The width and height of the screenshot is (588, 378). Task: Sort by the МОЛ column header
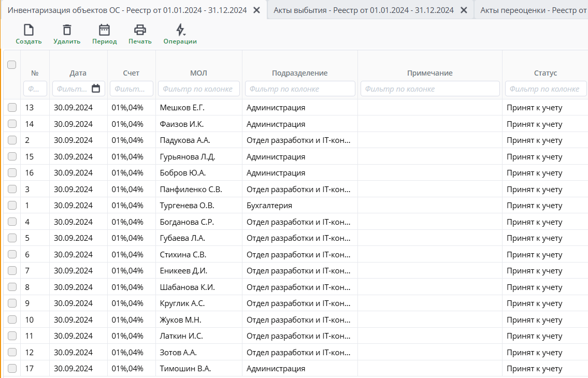198,73
